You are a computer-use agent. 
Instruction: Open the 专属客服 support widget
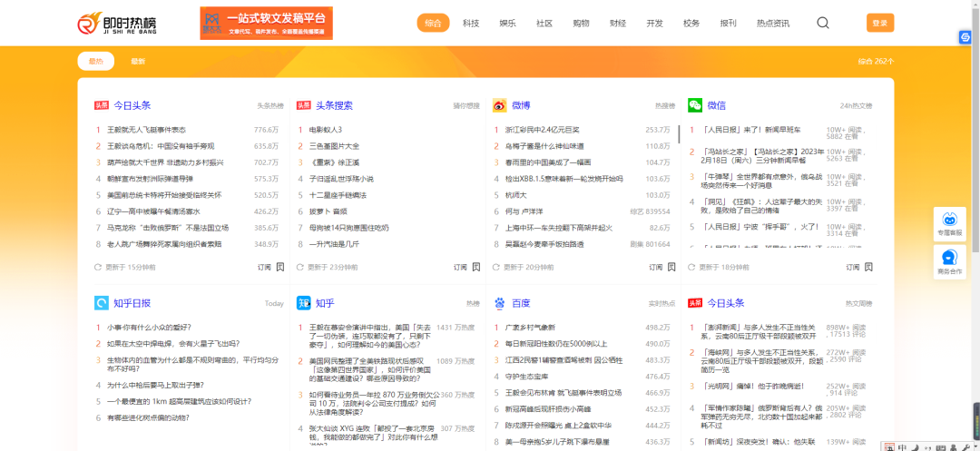tap(949, 224)
